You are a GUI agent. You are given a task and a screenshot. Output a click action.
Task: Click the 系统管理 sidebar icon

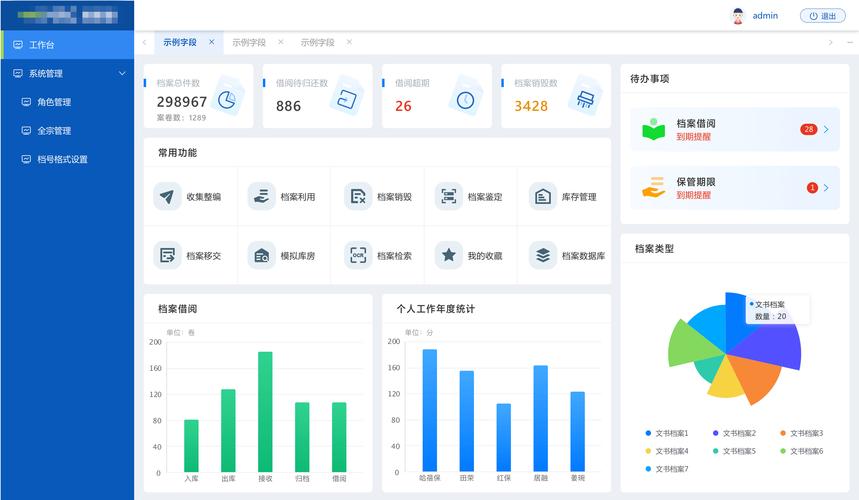[x=18, y=73]
